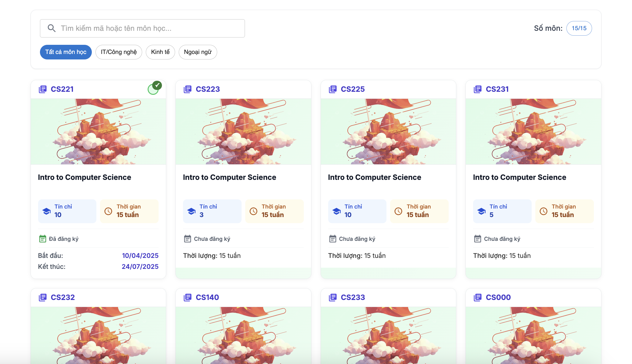Open the CS225 course code link
Viewport: 632px width, 364px height.
pyautogui.click(x=353, y=89)
